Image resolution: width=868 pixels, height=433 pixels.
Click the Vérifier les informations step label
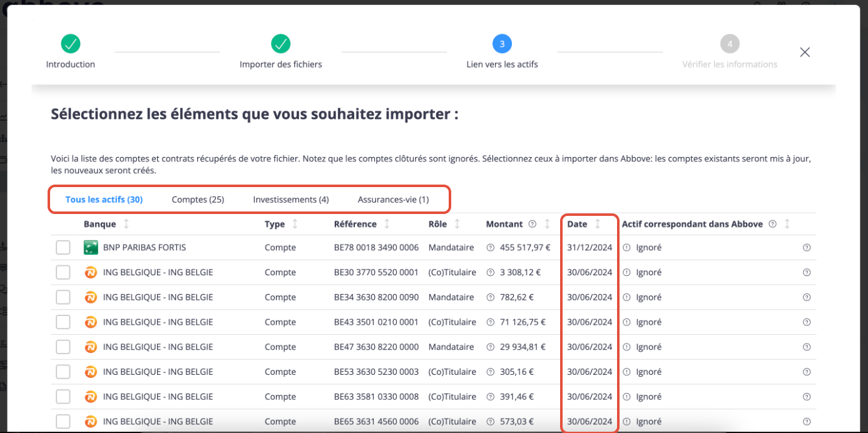[x=730, y=64]
